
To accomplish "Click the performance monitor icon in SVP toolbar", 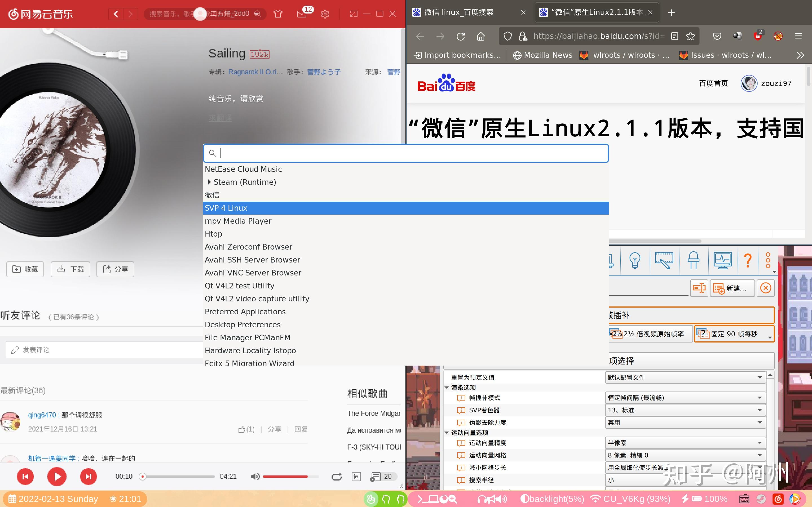I will click(x=722, y=261).
